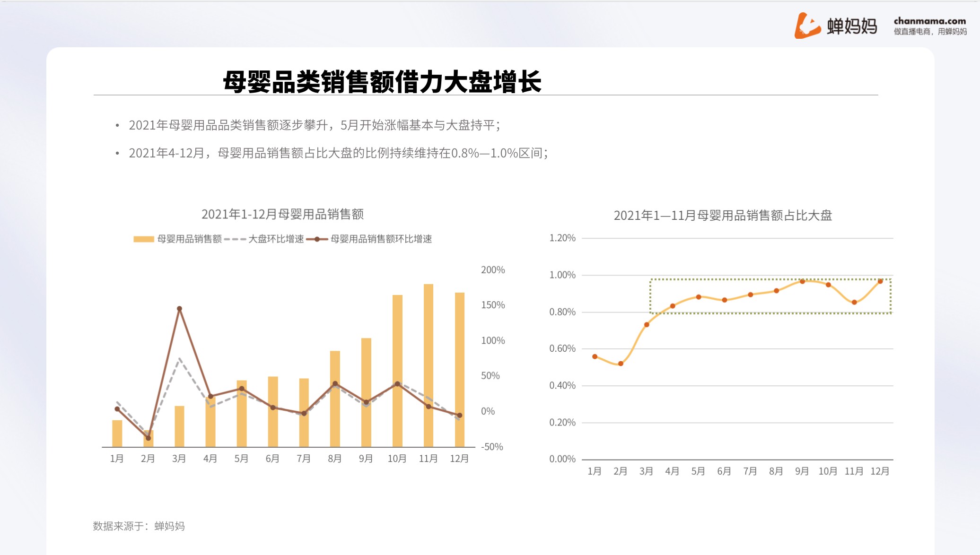Click the 5月 label under the share chart
The height and width of the screenshot is (555, 980).
coord(698,472)
